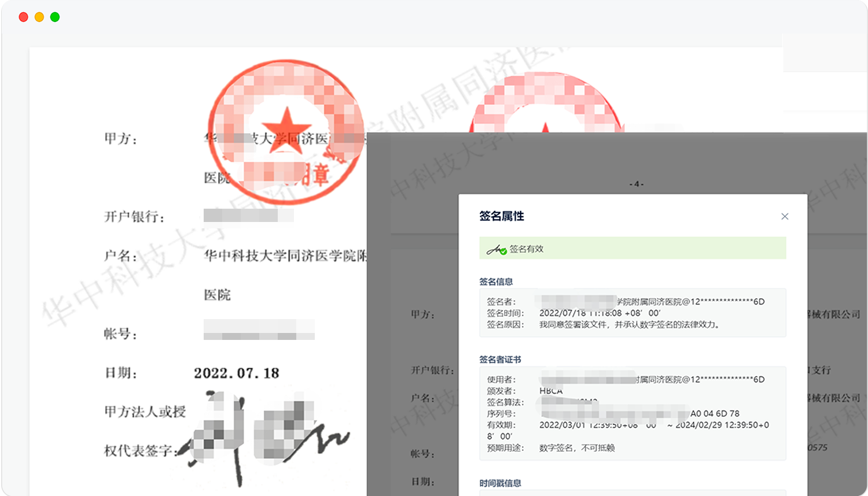Click the date 2022.07.18 on the contract
This screenshot has width=868, height=496.
237,373
